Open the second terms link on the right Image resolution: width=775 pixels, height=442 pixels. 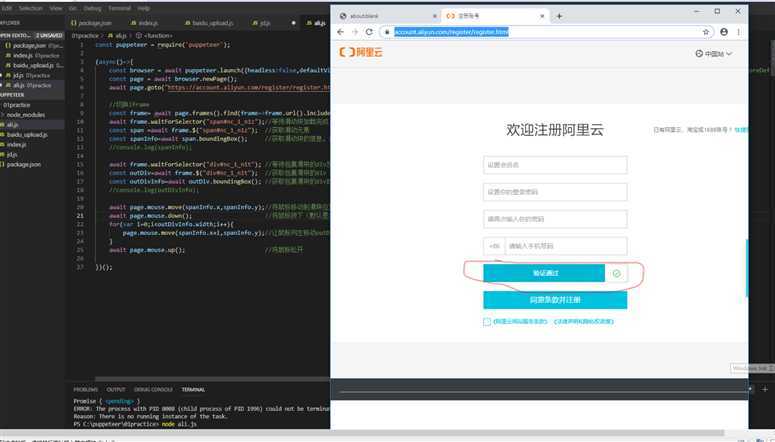pos(584,321)
